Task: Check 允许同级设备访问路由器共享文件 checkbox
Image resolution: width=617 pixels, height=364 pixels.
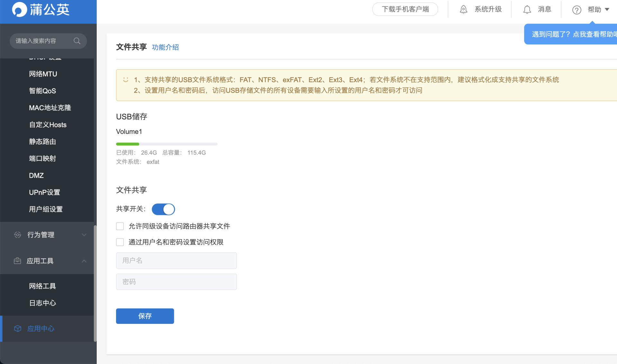Action: tap(120, 226)
